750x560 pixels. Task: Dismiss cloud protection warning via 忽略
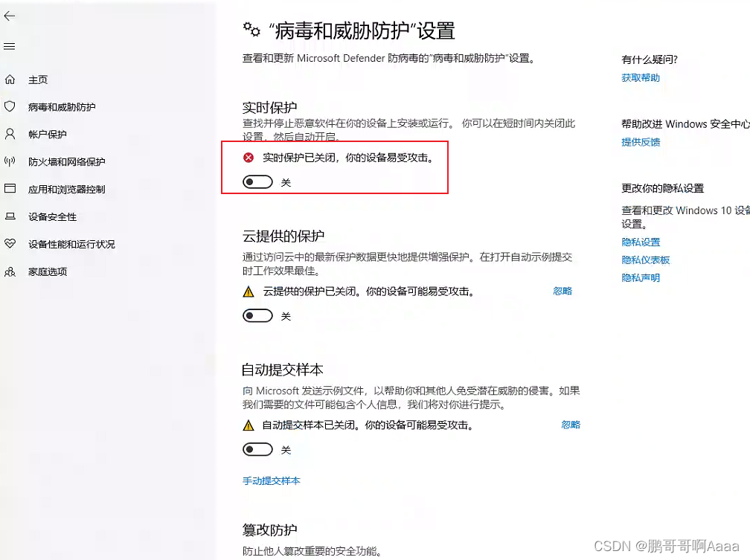(562, 292)
